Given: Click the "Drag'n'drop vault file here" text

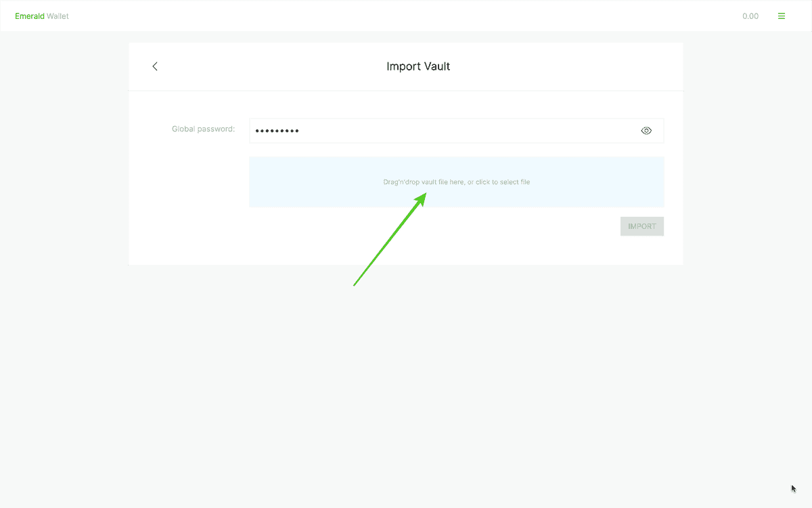Looking at the screenshot, I should click(424, 182).
